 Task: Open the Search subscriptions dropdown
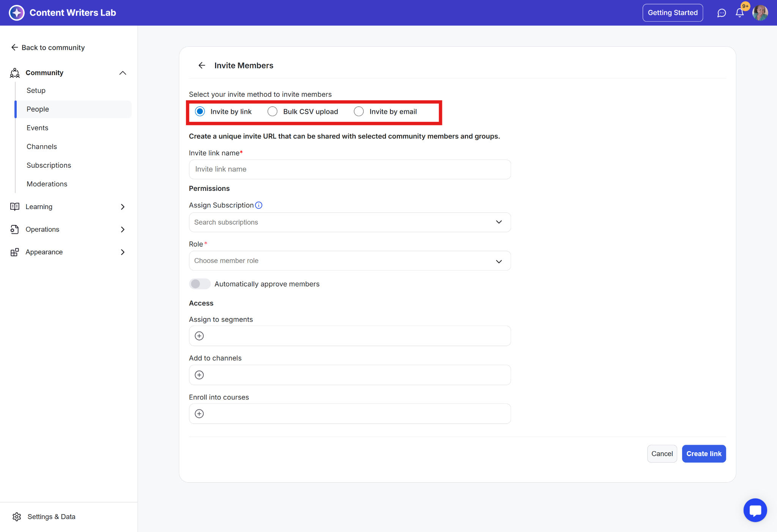[349, 222]
